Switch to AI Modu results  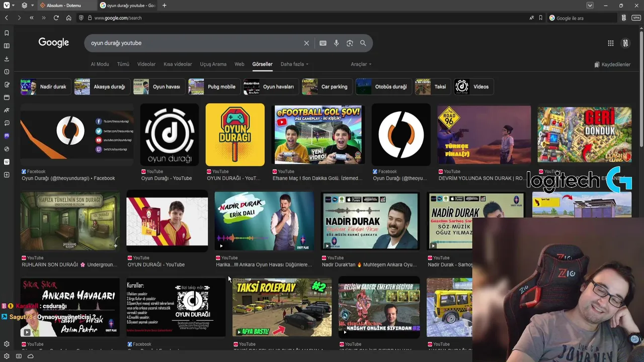100,64
